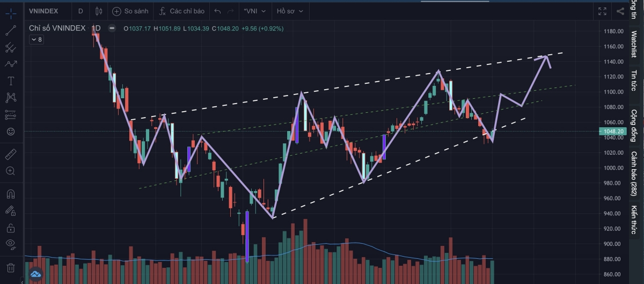Open the Hồ sơ dropdown menu
The width and height of the screenshot is (644, 284).
tap(290, 11)
